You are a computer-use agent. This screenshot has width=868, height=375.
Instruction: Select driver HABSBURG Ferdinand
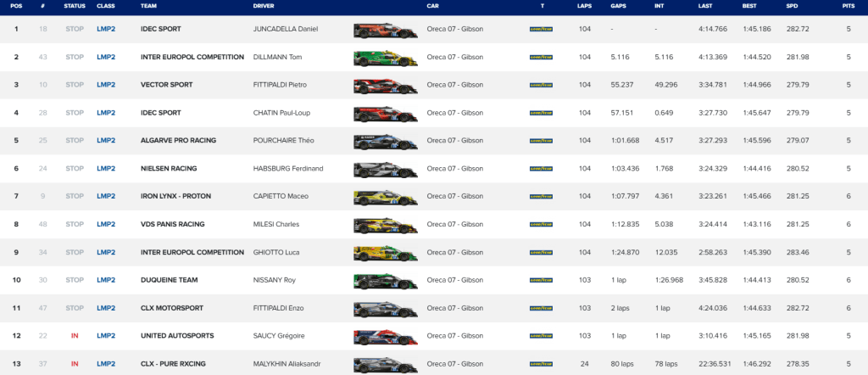tap(287, 169)
